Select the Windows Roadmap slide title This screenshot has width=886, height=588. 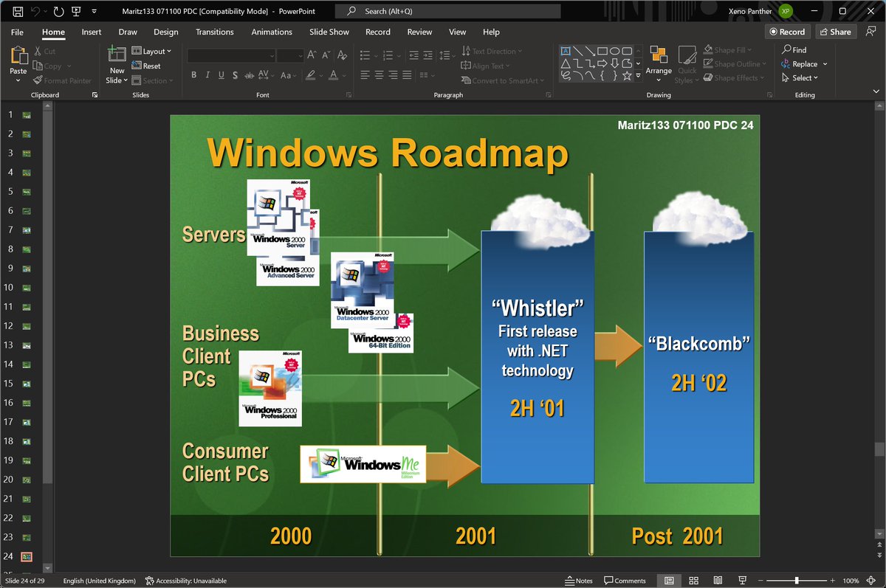pyautogui.click(x=388, y=153)
